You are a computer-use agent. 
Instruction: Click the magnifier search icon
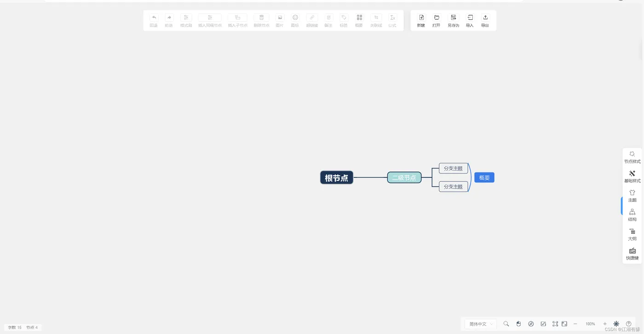506,324
